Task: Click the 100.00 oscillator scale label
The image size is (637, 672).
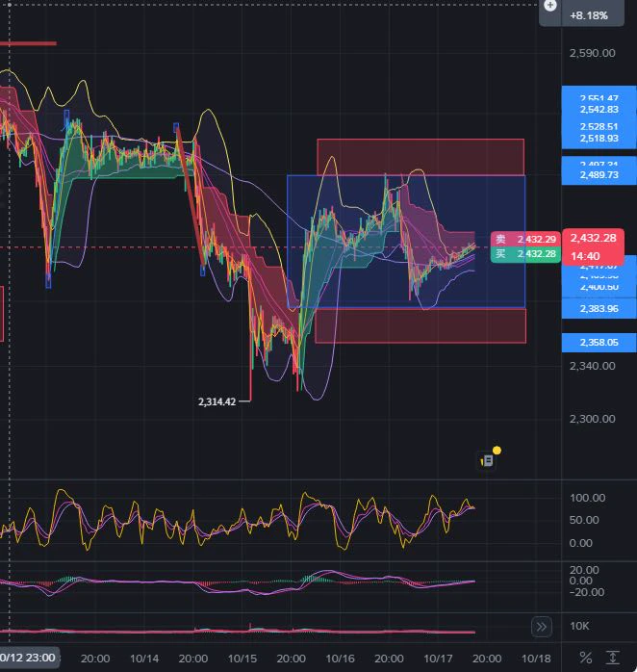Action: tap(587, 498)
